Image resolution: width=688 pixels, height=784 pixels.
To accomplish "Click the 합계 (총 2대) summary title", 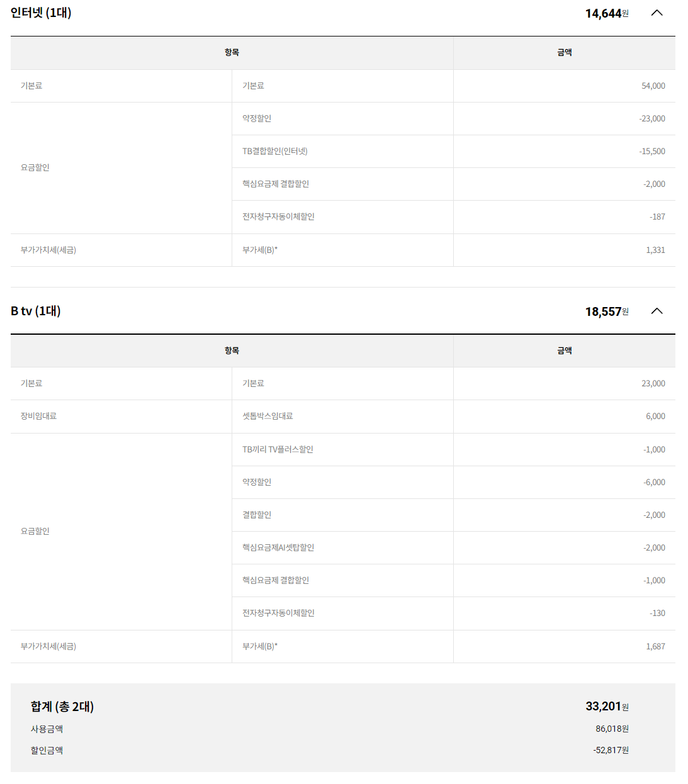I will (x=62, y=707).
